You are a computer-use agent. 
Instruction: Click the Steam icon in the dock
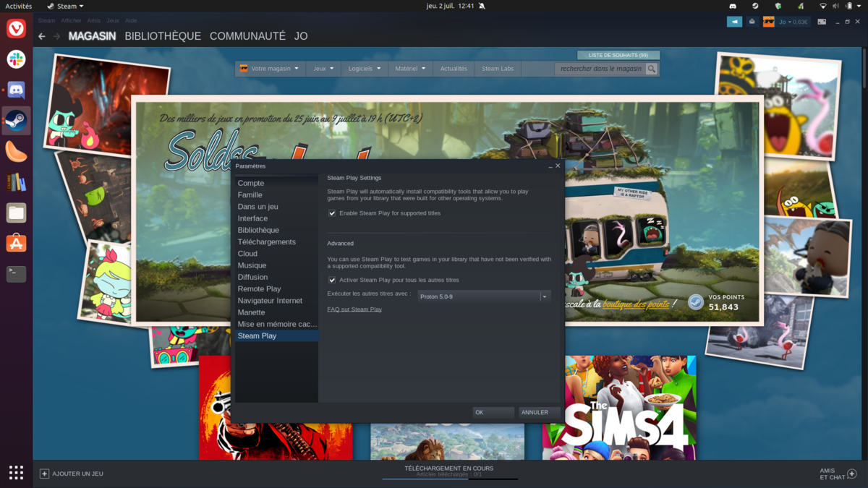click(x=16, y=121)
